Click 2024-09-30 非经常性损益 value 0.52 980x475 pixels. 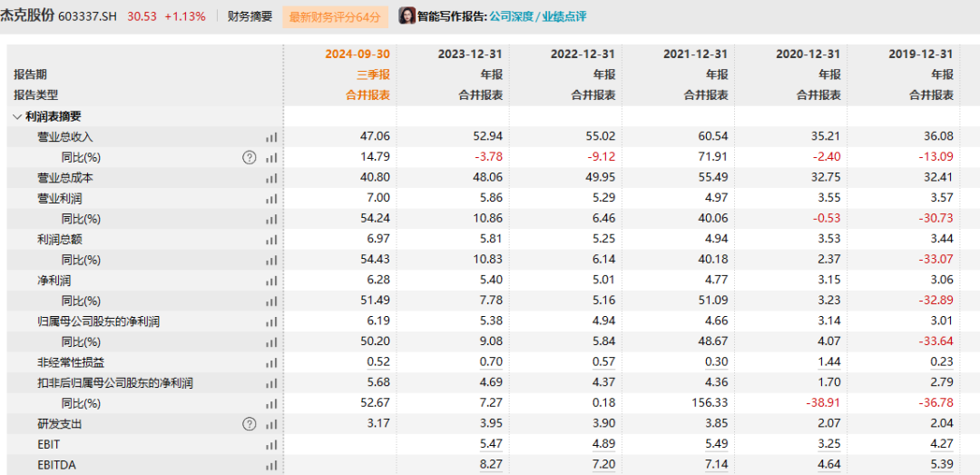[x=378, y=361]
